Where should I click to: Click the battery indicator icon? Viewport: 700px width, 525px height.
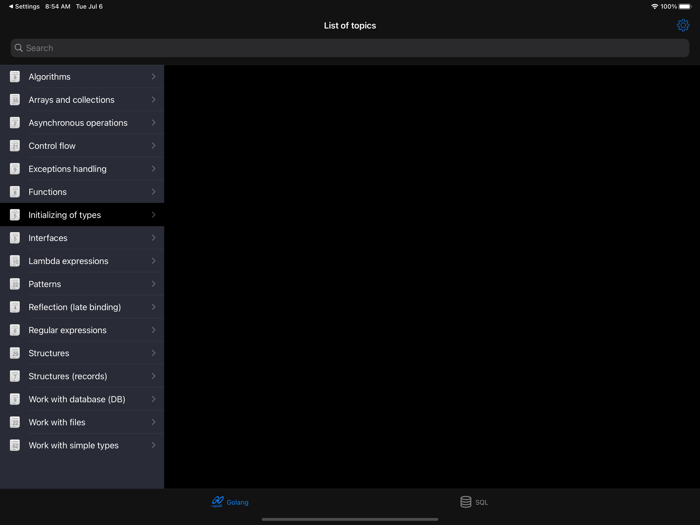coord(685,6)
